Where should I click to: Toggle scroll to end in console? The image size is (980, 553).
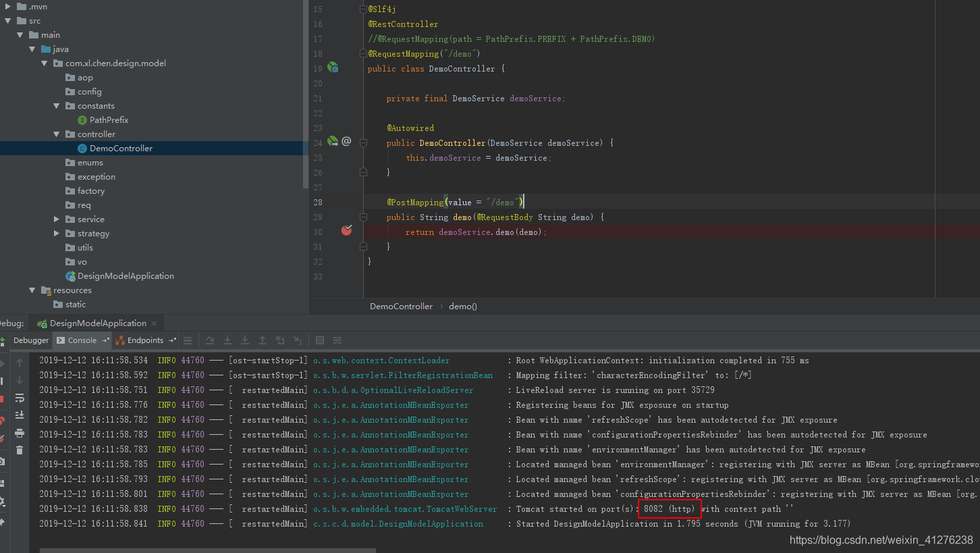pyautogui.click(x=20, y=415)
